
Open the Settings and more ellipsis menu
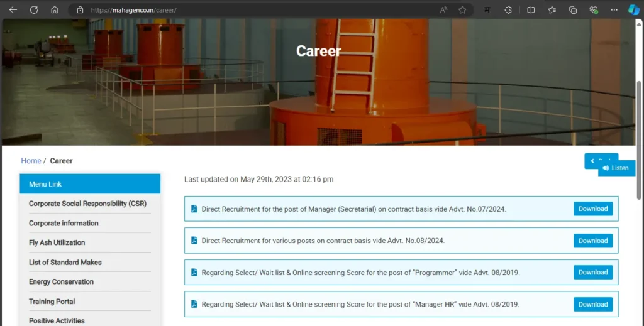(614, 10)
